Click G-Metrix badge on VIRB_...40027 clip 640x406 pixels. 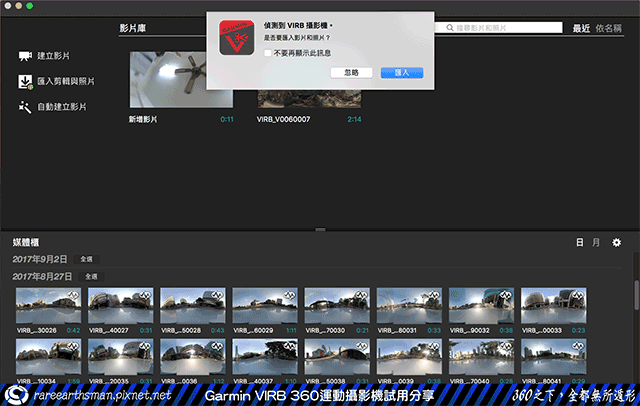coord(145,295)
